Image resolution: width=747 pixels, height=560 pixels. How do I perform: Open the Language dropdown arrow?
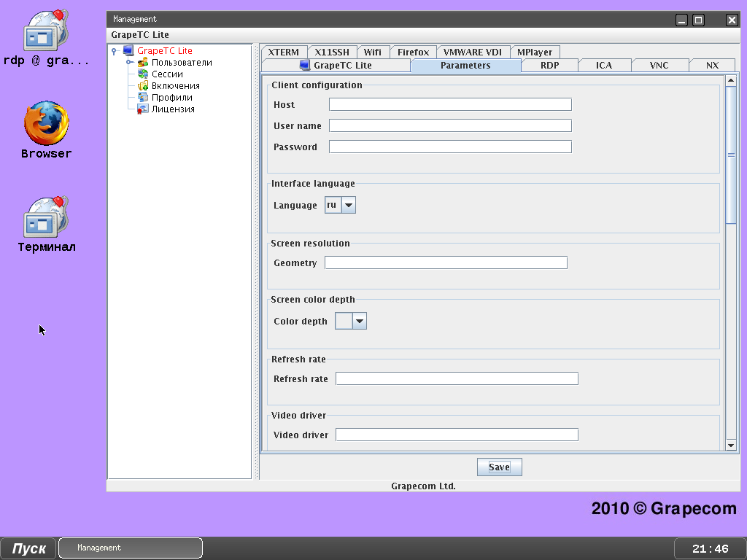(x=349, y=205)
